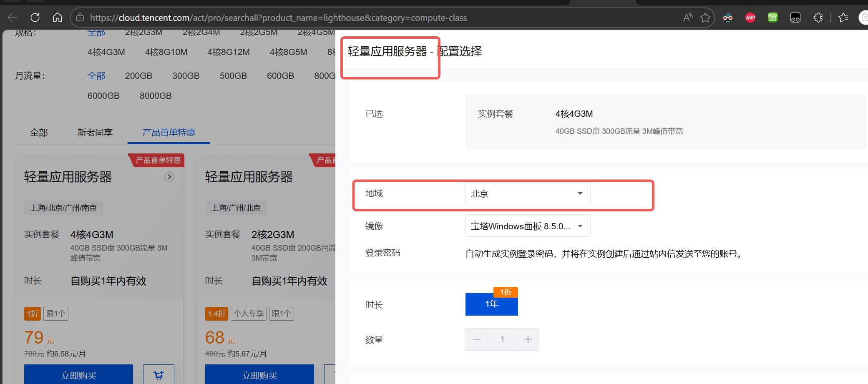The width and height of the screenshot is (868, 384).
Task: Open the 地域 dropdown showing 北京
Action: [x=528, y=193]
